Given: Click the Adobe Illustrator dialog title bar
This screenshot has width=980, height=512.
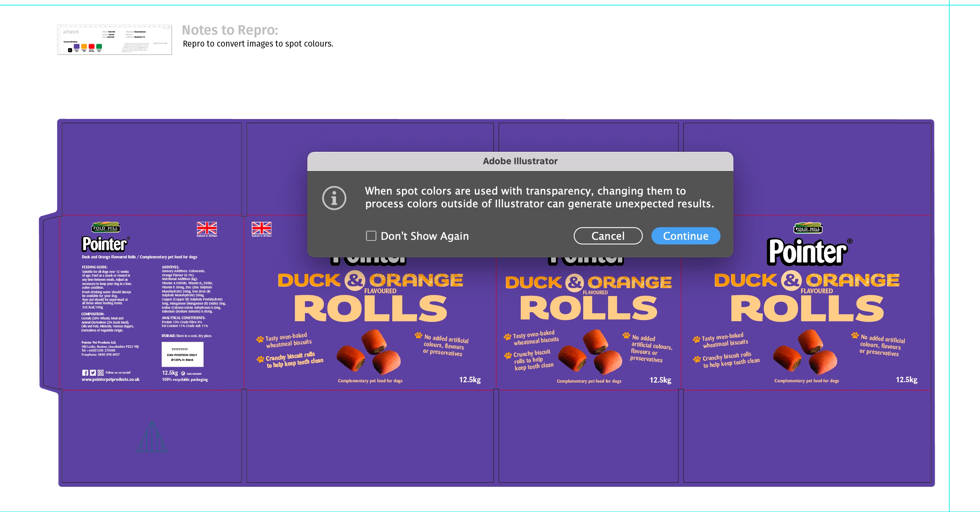Looking at the screenshot, I should click(x=520, y=161).
